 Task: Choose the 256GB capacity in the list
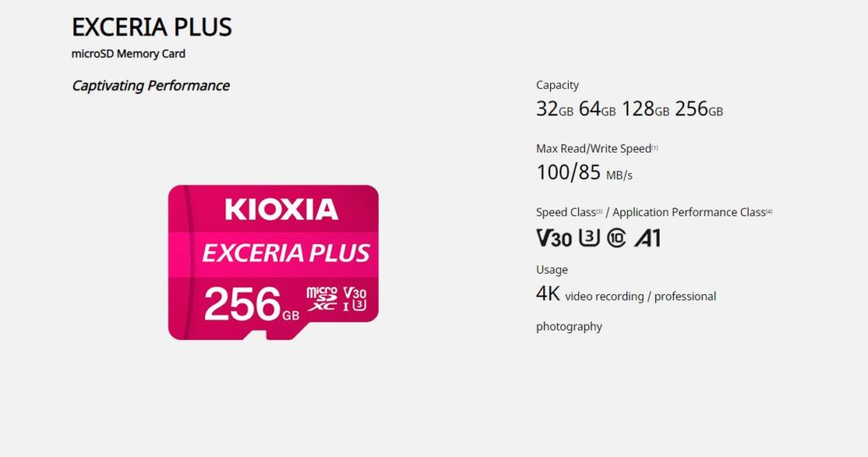click(x=698, y=109)
